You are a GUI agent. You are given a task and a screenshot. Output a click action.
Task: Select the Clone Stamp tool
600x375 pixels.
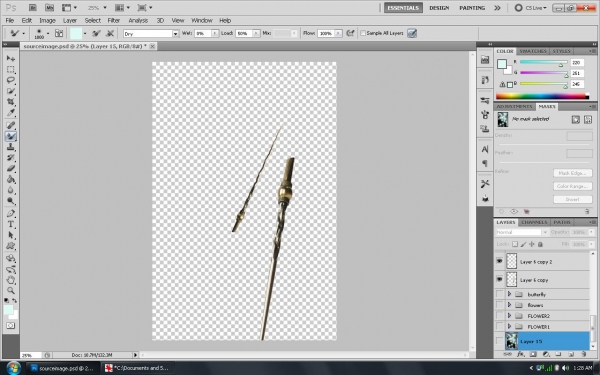point(11,147)
